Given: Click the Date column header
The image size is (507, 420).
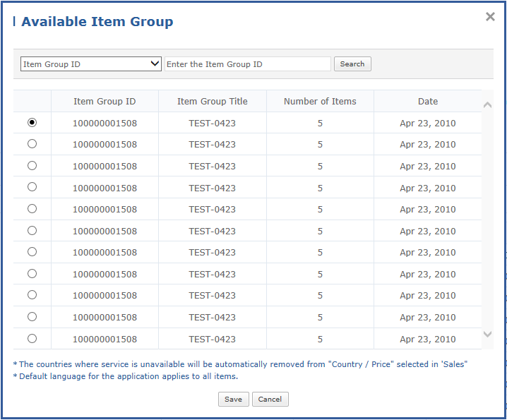Looking at the screenshot, I should [x=427, y=102].
